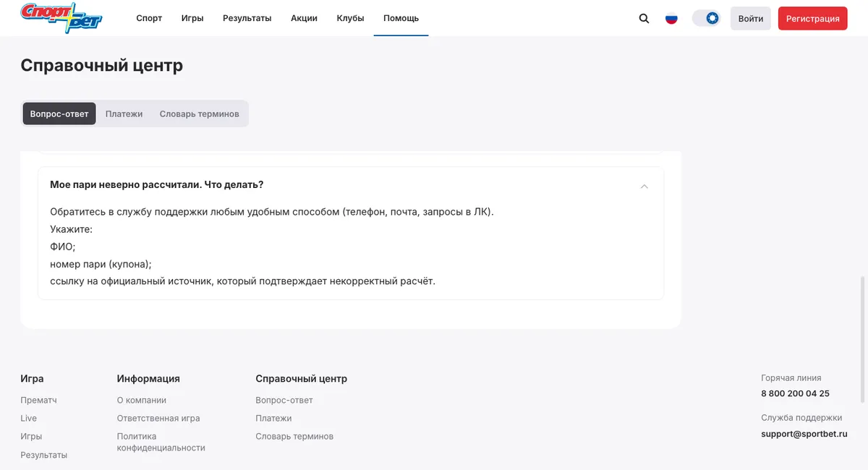Click the 'Горячая линия' label
Screen dimensions: 868x470
tap(791, 377)
